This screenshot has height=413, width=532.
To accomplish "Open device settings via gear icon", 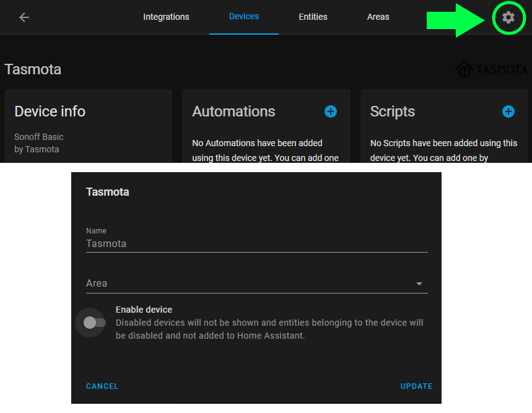I will point(508,17).
